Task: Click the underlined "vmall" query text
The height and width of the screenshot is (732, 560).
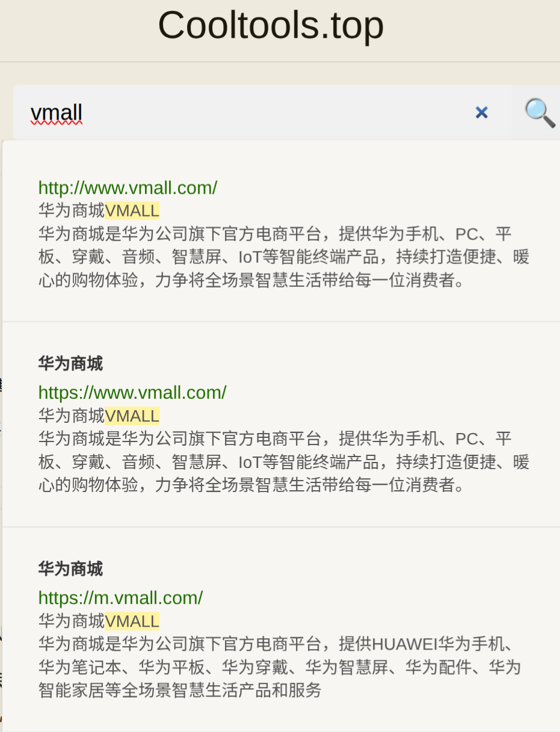Action: [x=56, y=112]
